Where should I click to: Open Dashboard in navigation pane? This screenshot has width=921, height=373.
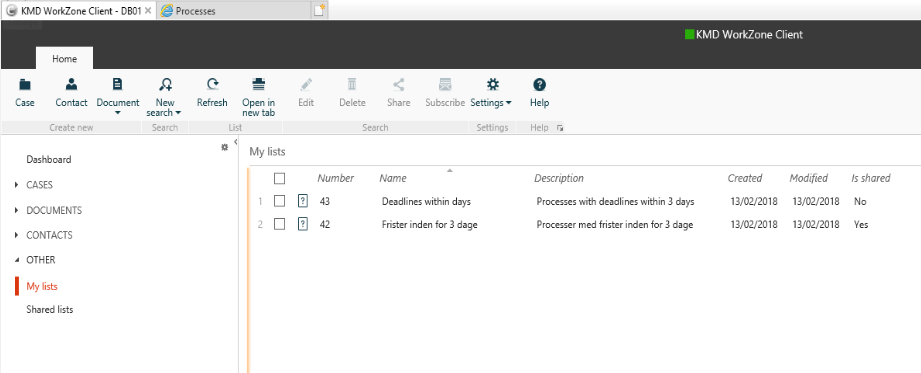[x=49, y=159]
